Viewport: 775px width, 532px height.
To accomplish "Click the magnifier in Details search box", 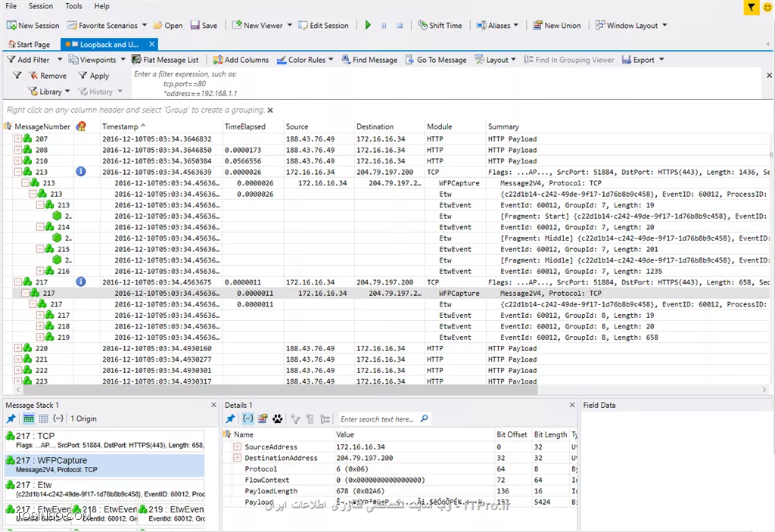I will tap(424, 418).
